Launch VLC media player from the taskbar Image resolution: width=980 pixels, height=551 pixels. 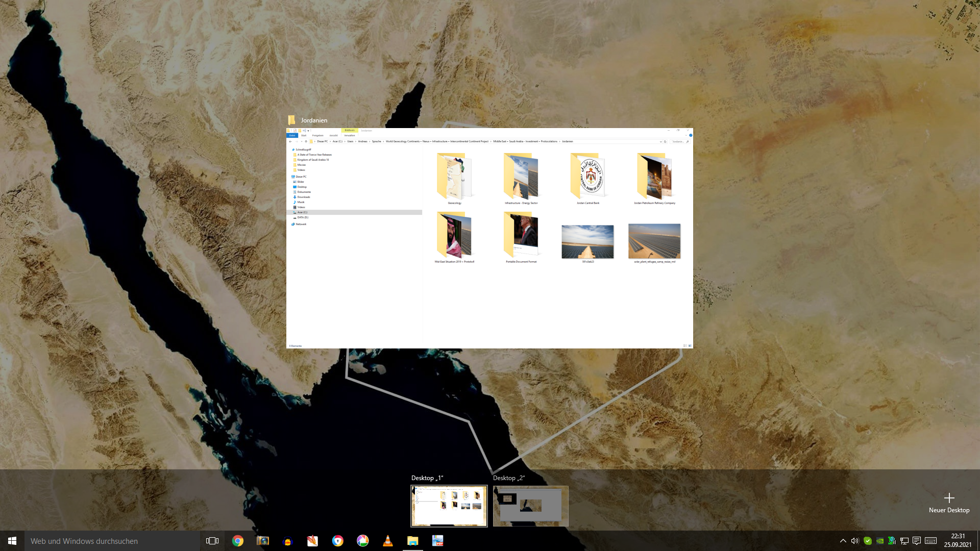pyautogui.click(x=387, y=541)
